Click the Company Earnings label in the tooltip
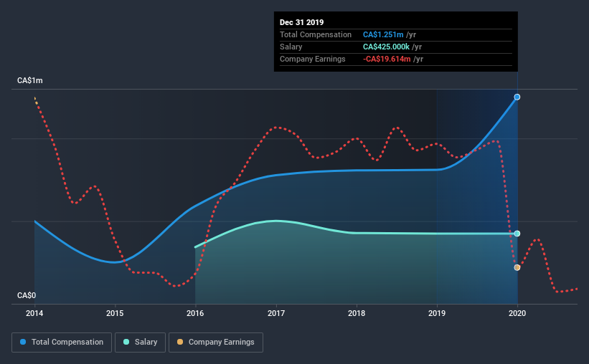Image resolution: width=589 pixels, height=364 pixels. tap(313, 59)
